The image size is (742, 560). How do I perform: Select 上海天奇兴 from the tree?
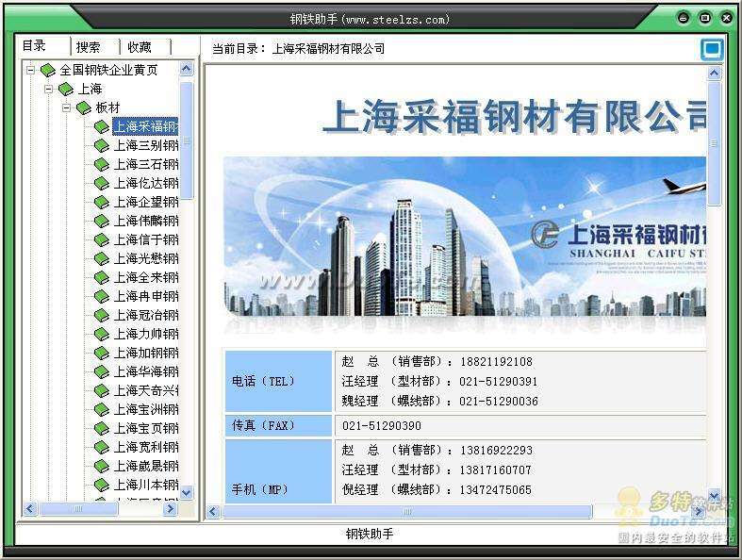[x=146, y=391]
